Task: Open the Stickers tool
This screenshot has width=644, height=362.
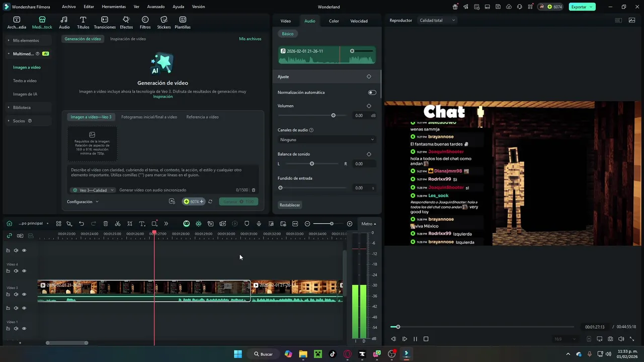Action: (164, 23)
